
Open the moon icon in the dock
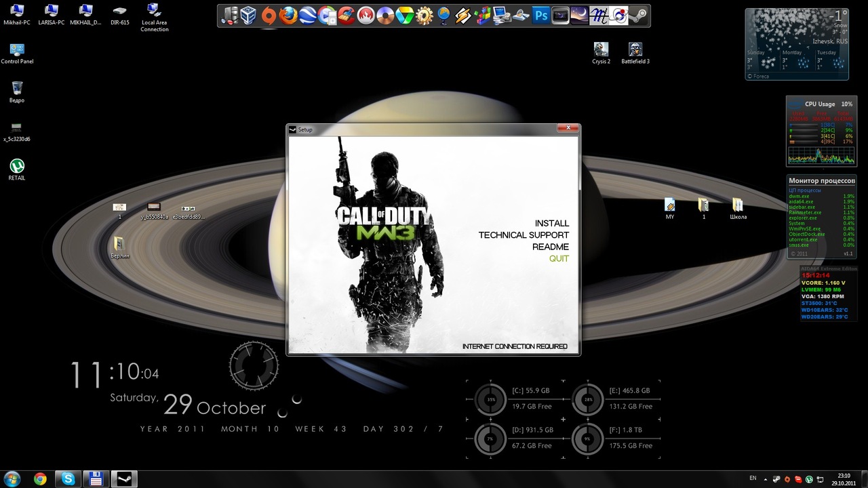(x=579, y=16)
